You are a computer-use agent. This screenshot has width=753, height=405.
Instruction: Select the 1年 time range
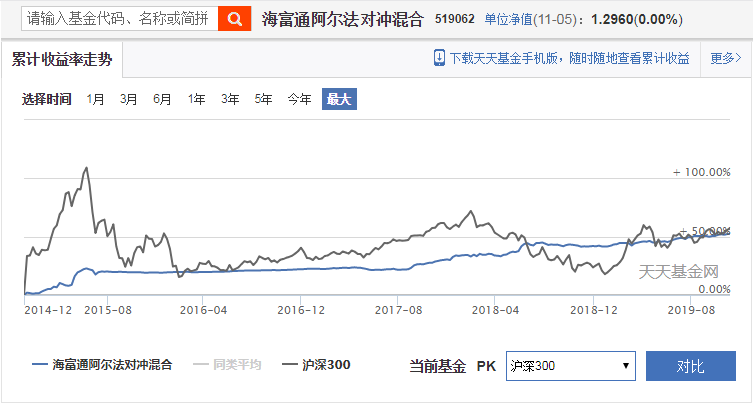196,99
